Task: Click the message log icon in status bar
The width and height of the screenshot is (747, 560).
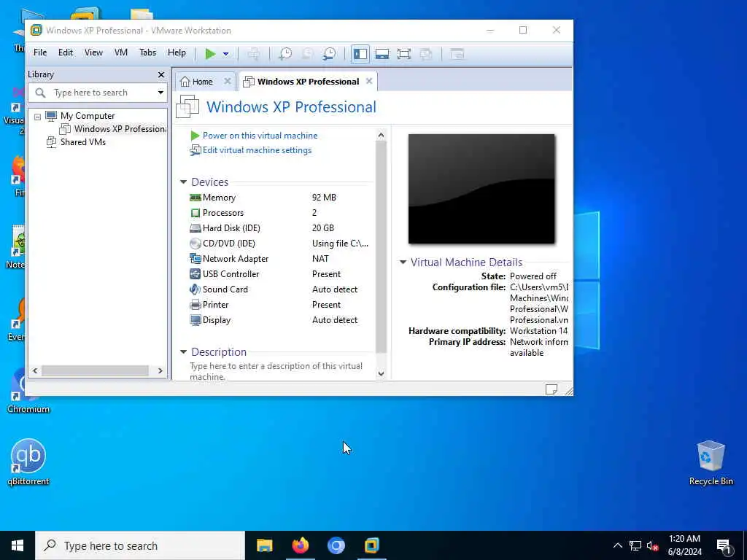Action: pyautogui.click(x=551, y=389)
